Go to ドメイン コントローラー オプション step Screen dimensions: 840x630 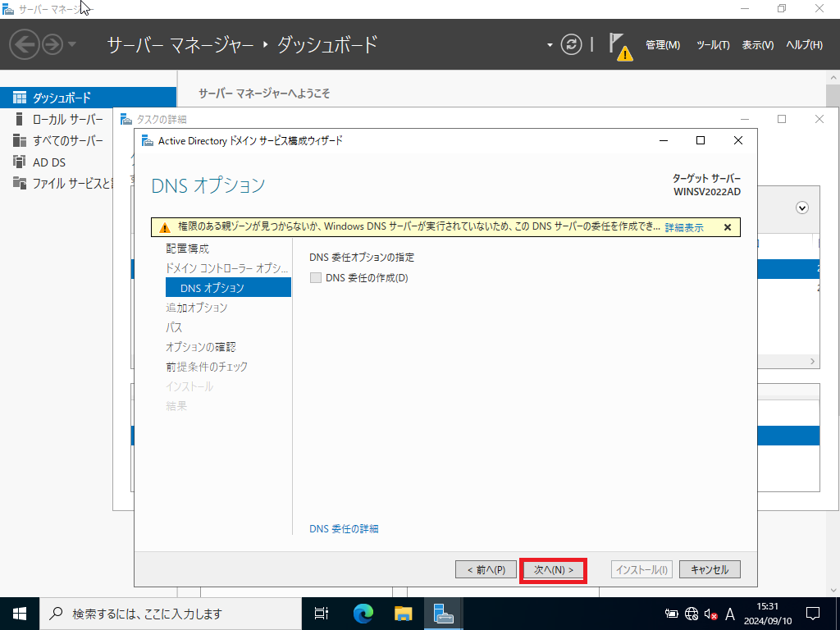click(227, 268)
